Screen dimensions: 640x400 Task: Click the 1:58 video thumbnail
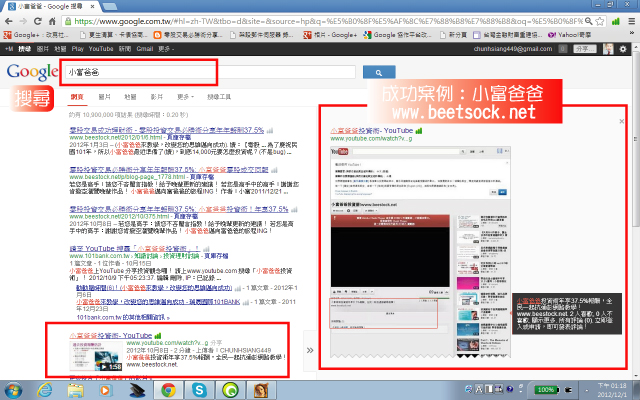pyautogui.click(x=96, y=356)
